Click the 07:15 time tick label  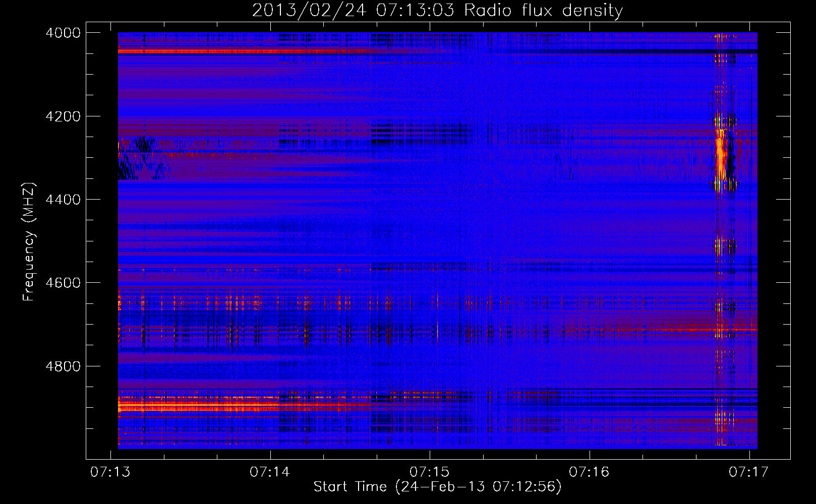point(430,472)
